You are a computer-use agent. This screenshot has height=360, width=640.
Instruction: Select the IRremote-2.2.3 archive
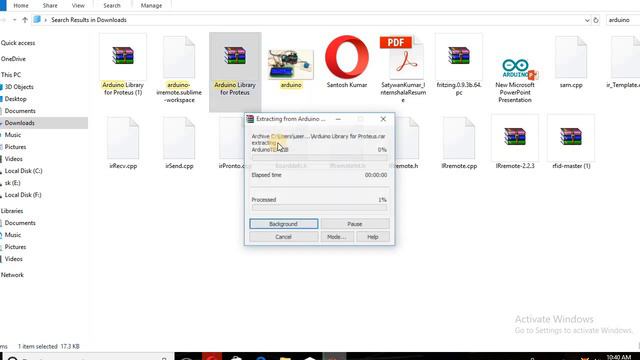click(x=515, y=143)
